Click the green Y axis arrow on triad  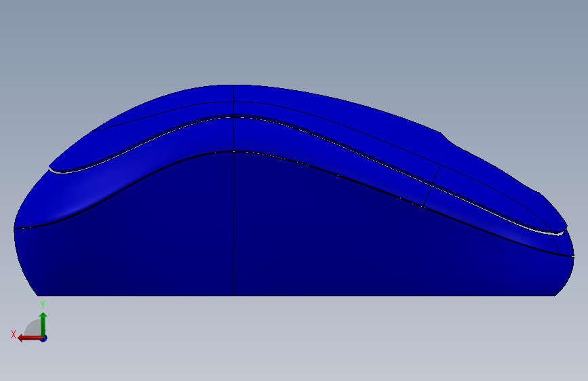[43, 324]
